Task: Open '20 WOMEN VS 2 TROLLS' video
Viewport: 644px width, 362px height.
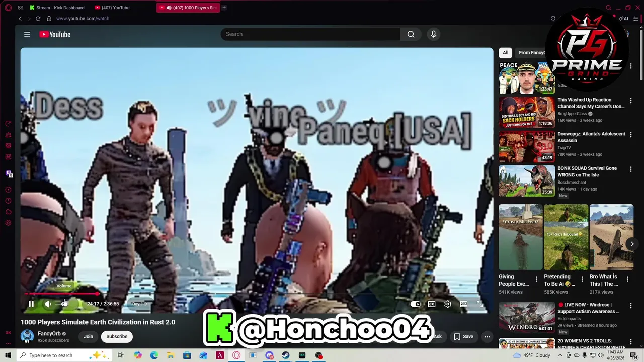Action: pos(591,344)
